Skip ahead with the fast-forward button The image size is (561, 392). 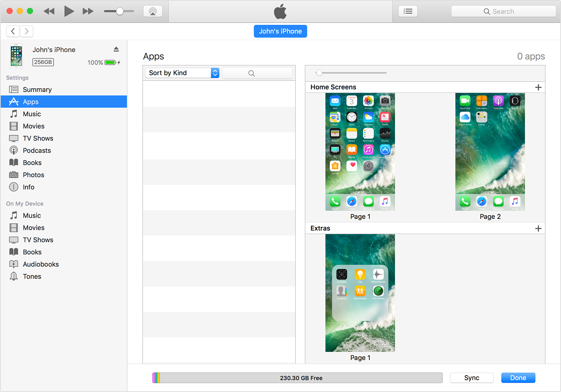(x=88, y=11)
